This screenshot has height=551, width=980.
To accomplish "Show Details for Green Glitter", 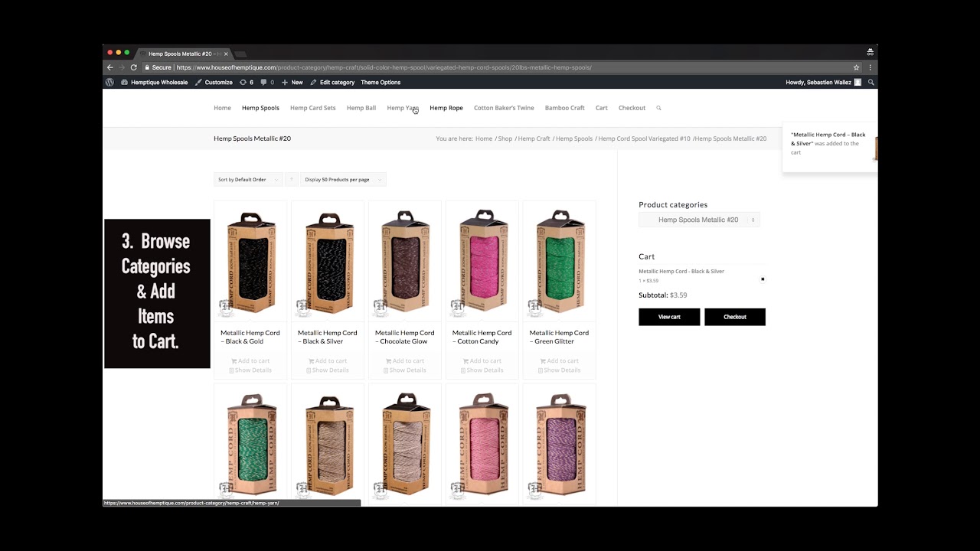I will (560, 370).
